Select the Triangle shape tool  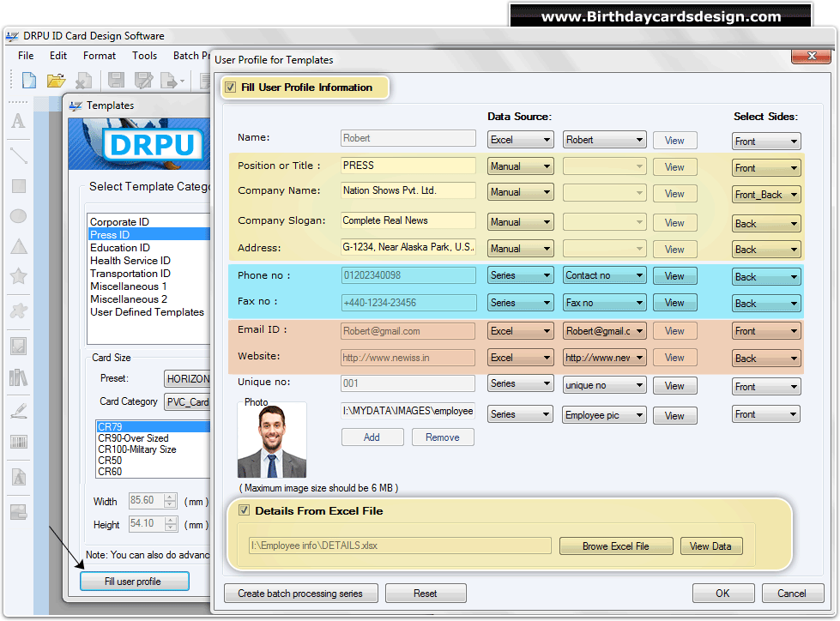coord(19,246)
